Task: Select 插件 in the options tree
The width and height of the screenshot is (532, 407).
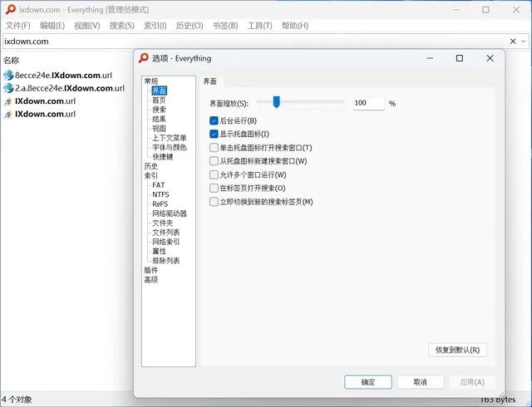Action: 151,270
